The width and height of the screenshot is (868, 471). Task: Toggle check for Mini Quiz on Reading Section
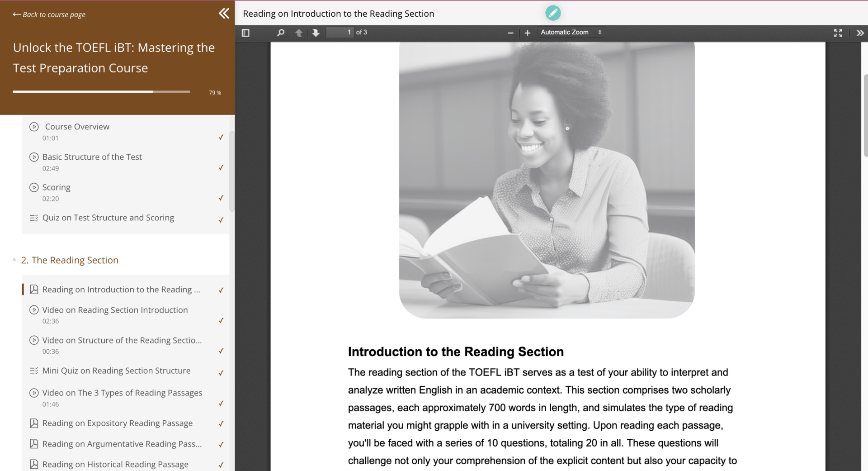pyautogui.click(x=221, y=373)
